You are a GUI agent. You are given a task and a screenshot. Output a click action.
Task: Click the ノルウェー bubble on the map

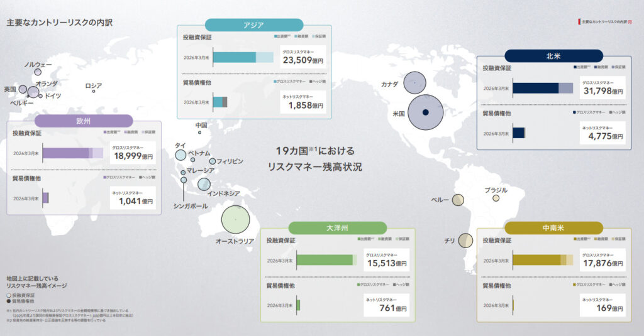pos(38,72)
